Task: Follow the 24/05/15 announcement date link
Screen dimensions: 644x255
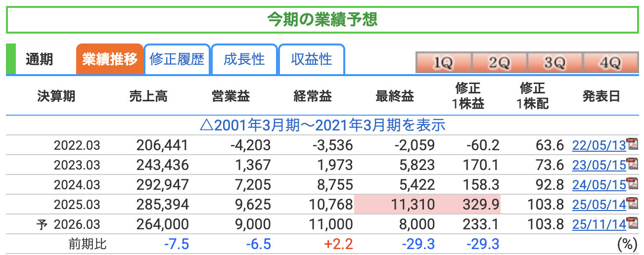Action: pos(598,185)
